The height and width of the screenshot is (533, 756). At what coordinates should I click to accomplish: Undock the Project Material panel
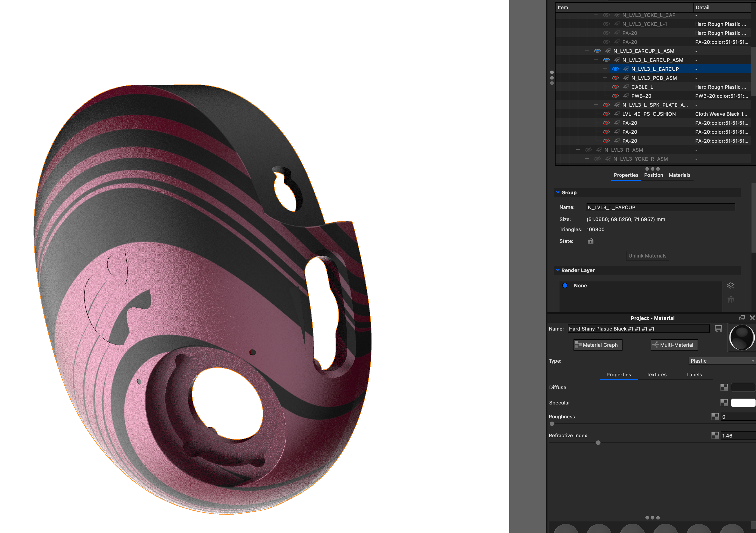pos(742,318)
